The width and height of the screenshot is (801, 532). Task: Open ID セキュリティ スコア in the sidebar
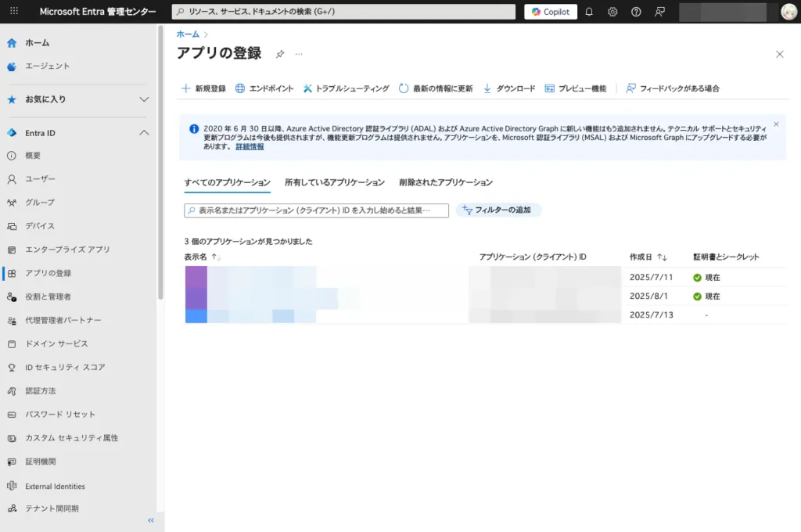click(x=66, y=367)
